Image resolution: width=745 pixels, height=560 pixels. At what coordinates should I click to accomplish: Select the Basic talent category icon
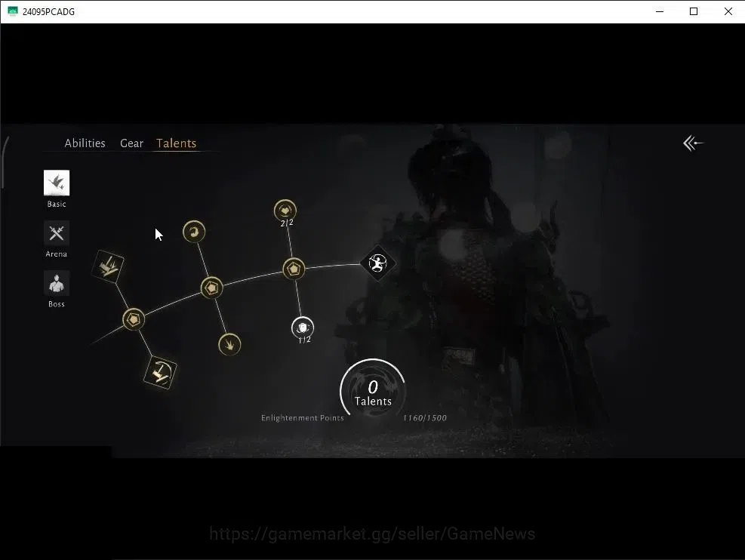click(x=57, y=183)
